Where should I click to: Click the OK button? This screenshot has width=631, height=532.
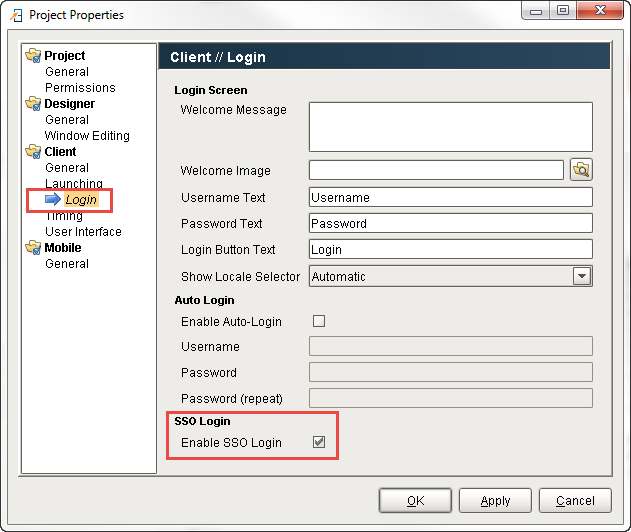(x=415, y=501)
